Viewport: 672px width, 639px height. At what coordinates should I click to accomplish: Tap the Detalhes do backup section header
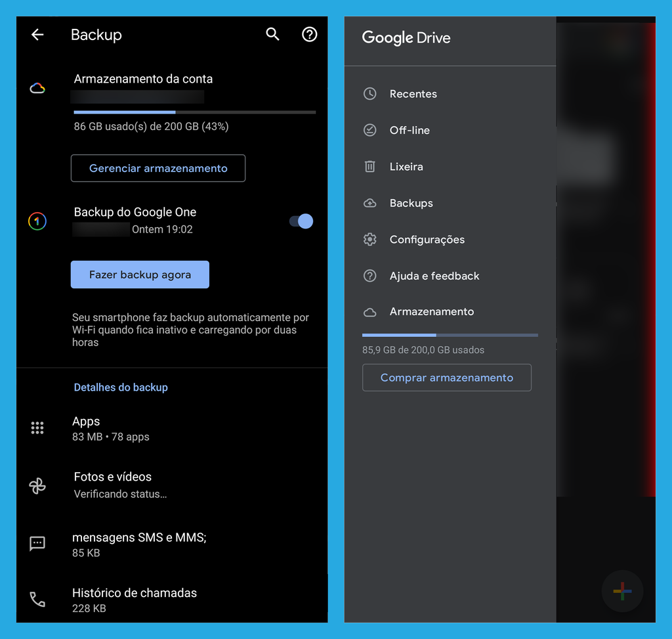121,387
